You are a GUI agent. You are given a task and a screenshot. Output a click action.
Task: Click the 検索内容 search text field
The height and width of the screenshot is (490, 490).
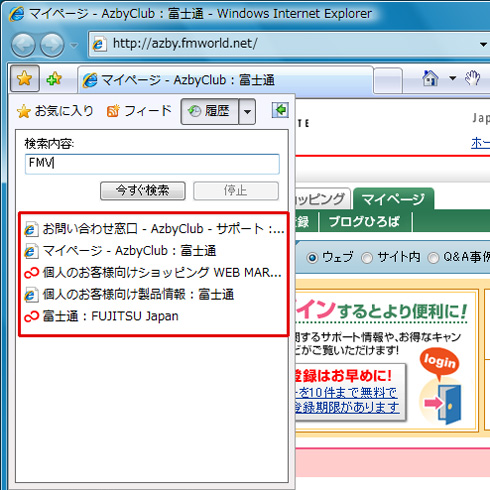[x=152, y=164]
